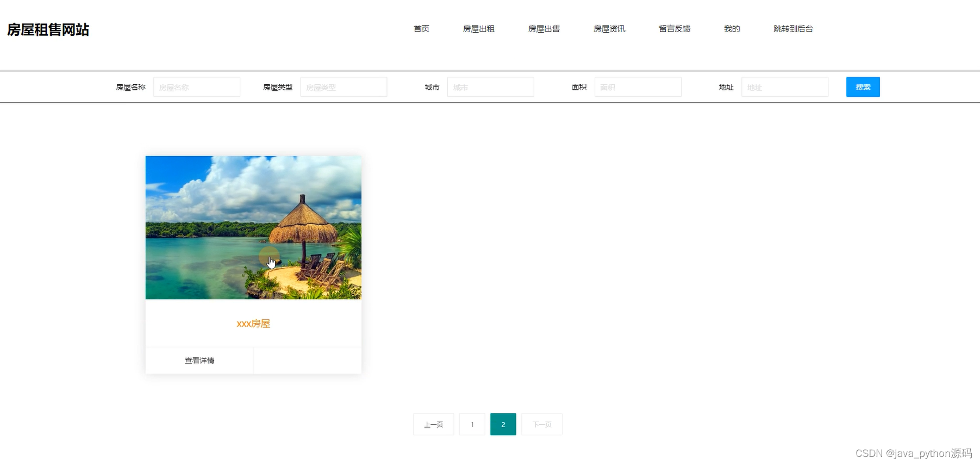Click the 房屋名称 field label
The width and height of the screenshot is (980, 464).
pyautogui.click(x=130, y=87)
